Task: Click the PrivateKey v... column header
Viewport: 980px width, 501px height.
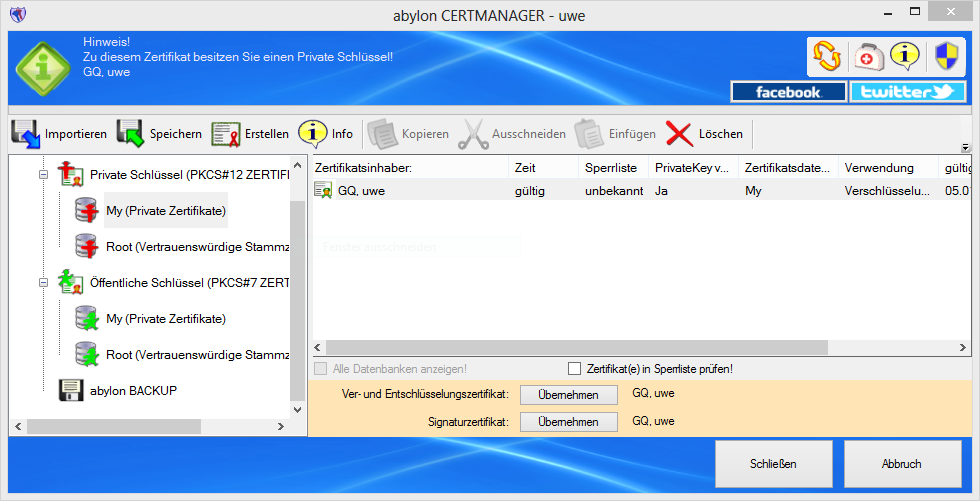Action: (x=694, y=167)
